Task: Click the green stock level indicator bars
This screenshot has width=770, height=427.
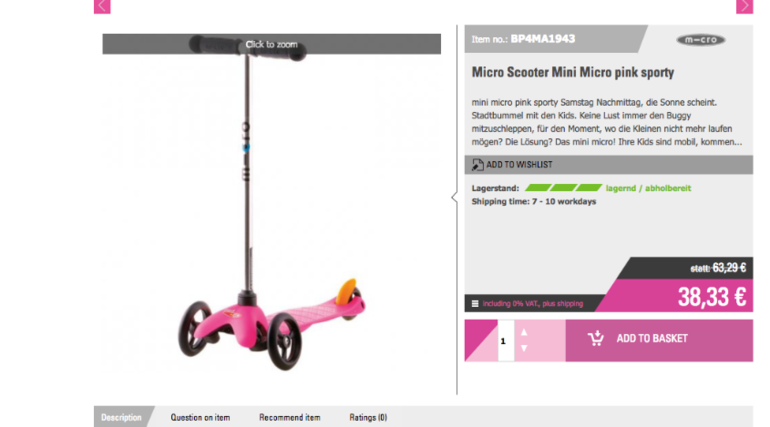Action: pos(563,188)
